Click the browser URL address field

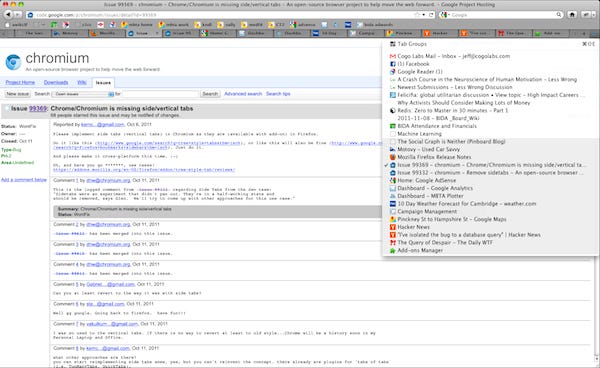coord(220,15)
